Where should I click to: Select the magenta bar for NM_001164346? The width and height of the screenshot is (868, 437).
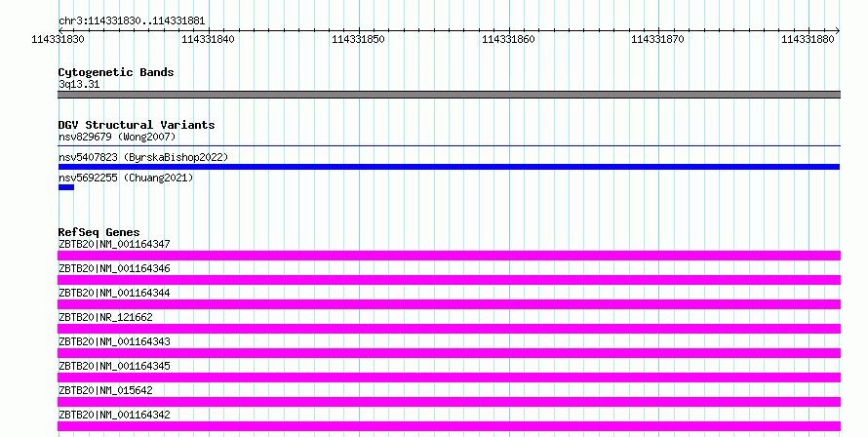449,280
